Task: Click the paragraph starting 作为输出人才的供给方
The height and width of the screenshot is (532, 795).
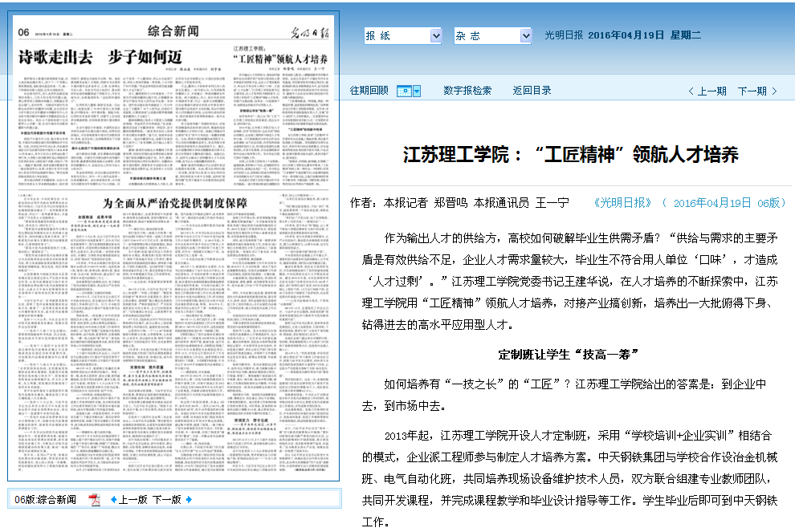Action: click(569, 281)
